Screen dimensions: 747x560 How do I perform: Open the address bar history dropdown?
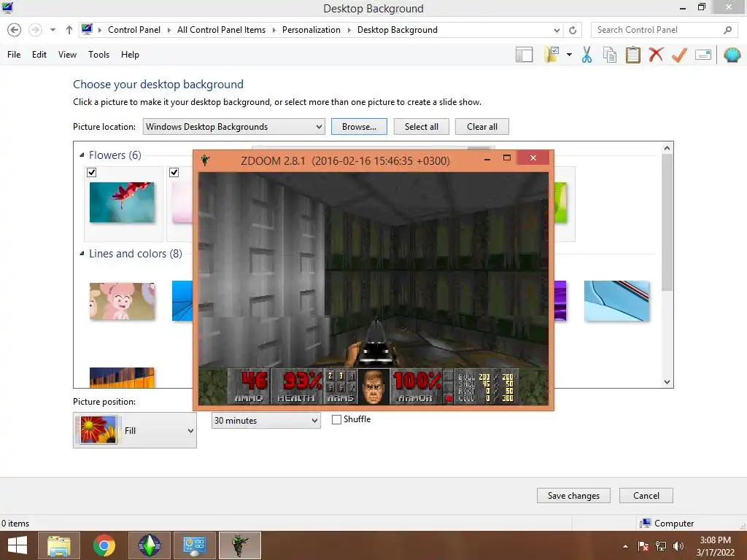coord(557,30)
